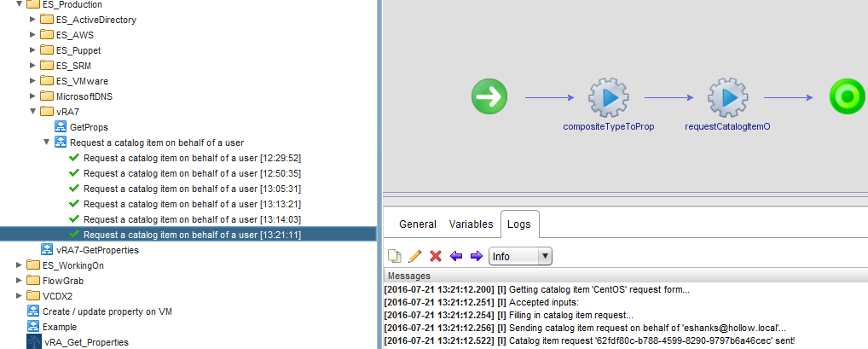Screen dimensions: 868x349
Task: Click the copy log messages icon
Action: point(395,256)
